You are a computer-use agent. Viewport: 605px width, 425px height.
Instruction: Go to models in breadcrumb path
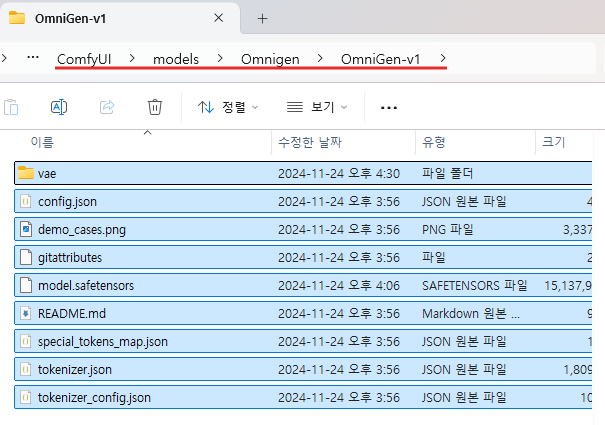(x=176, y=59)
